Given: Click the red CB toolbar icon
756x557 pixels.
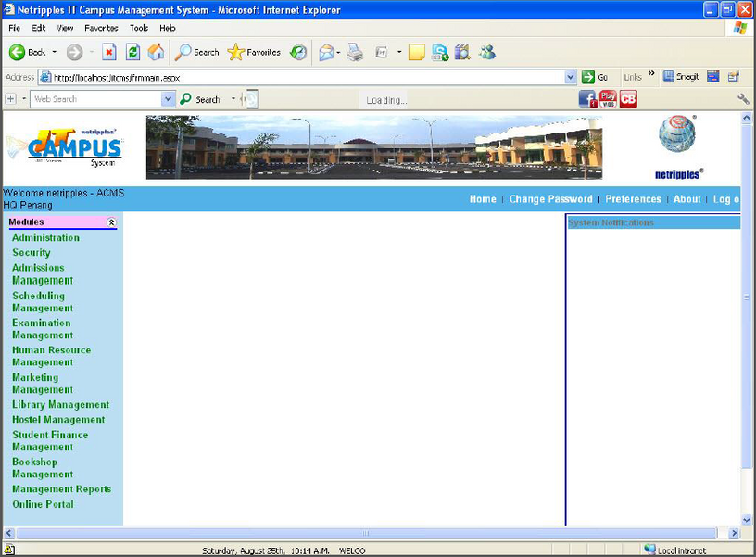Looking at the screenshot, I should [x=628, y=99].
